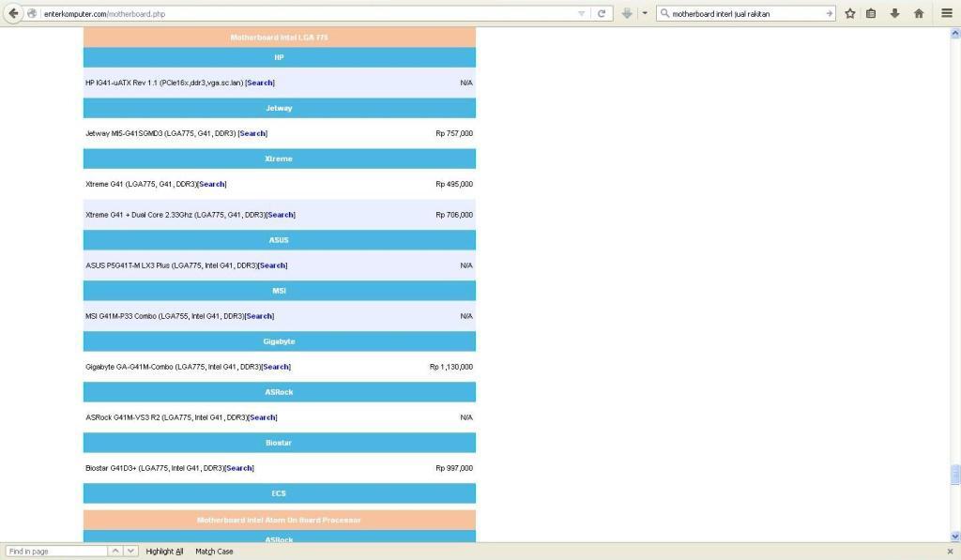Go to home page icon
The height and width of the screenshot is (560, 961).
918,13
